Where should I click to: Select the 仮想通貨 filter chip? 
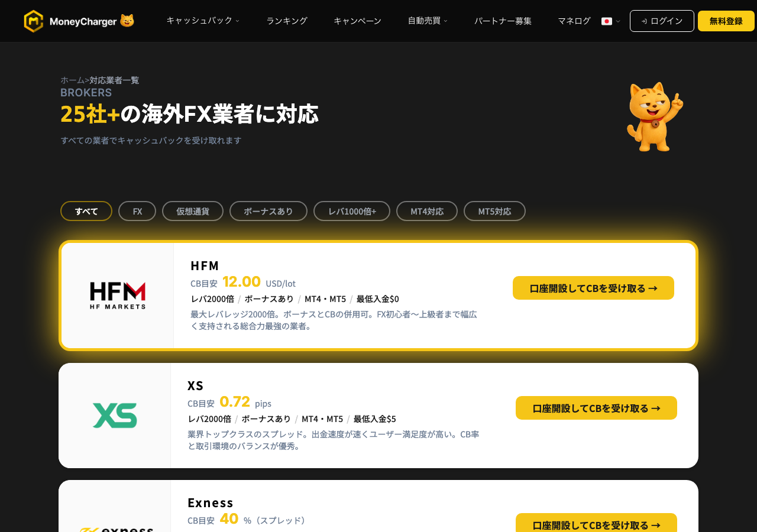point(193,211)
